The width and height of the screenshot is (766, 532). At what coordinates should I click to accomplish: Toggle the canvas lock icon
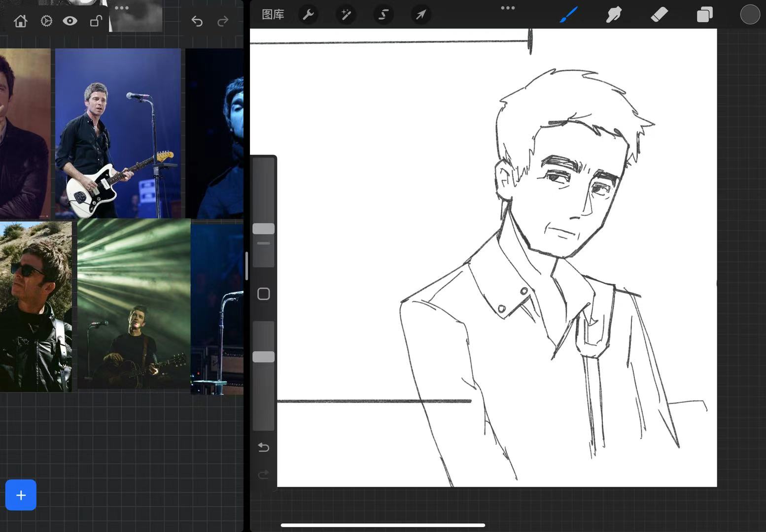pyautogui.click(x=96, y=21)
